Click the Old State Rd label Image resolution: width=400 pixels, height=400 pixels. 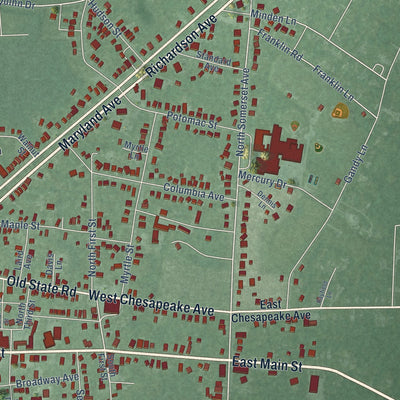(42, 286)
